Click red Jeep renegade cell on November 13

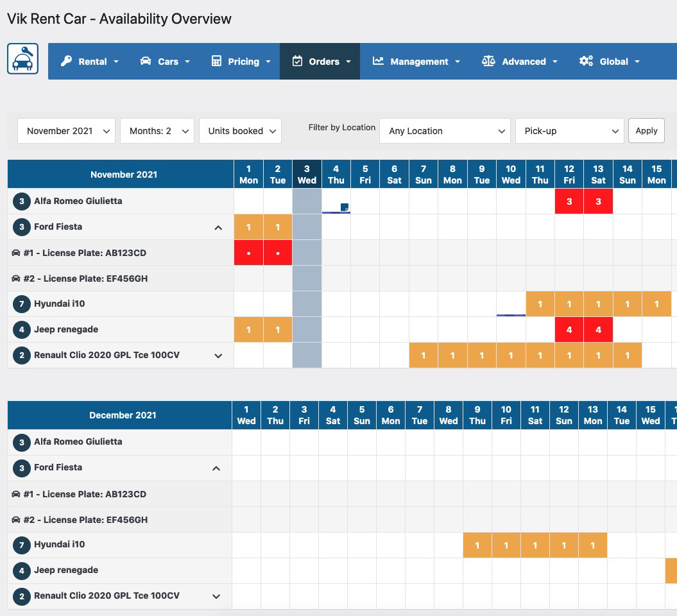[598, 330]
